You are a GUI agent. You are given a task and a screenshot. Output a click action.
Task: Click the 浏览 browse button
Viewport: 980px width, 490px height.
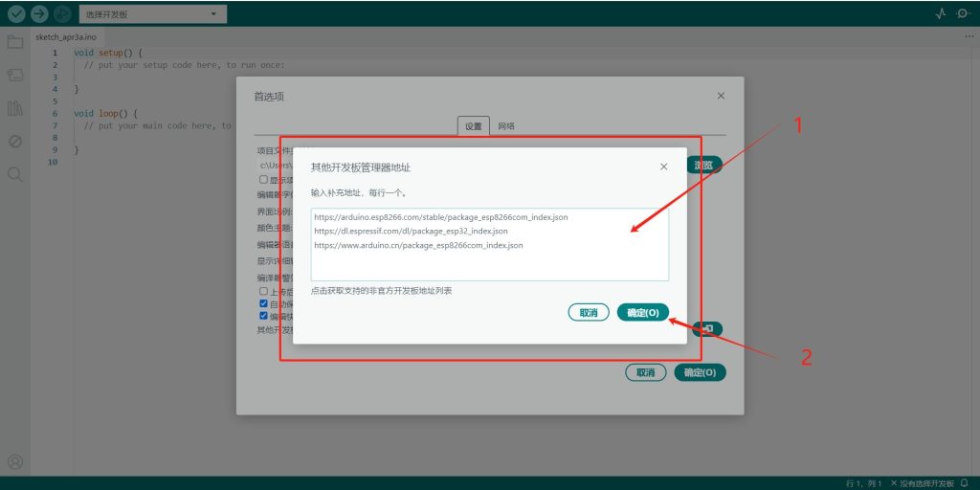coord(704,165)
